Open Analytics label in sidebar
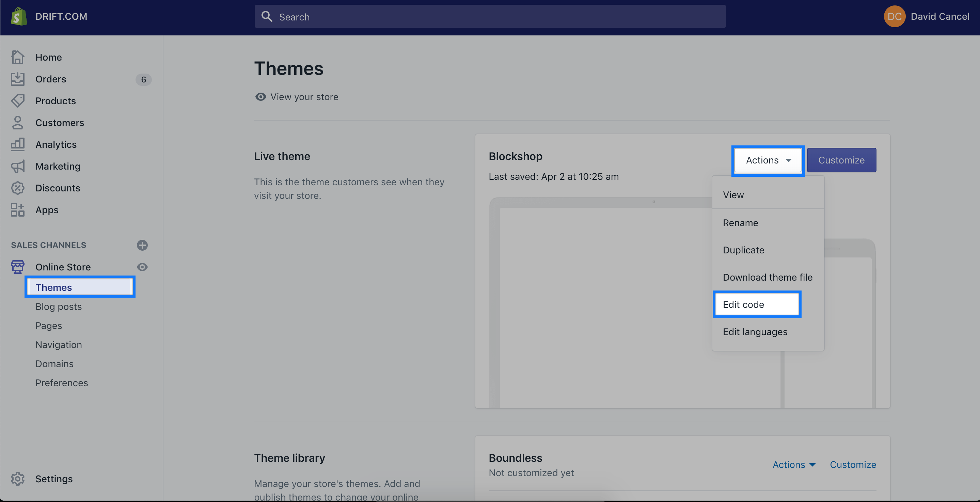This screenshot has height=502, width=980. pos(56,144)
